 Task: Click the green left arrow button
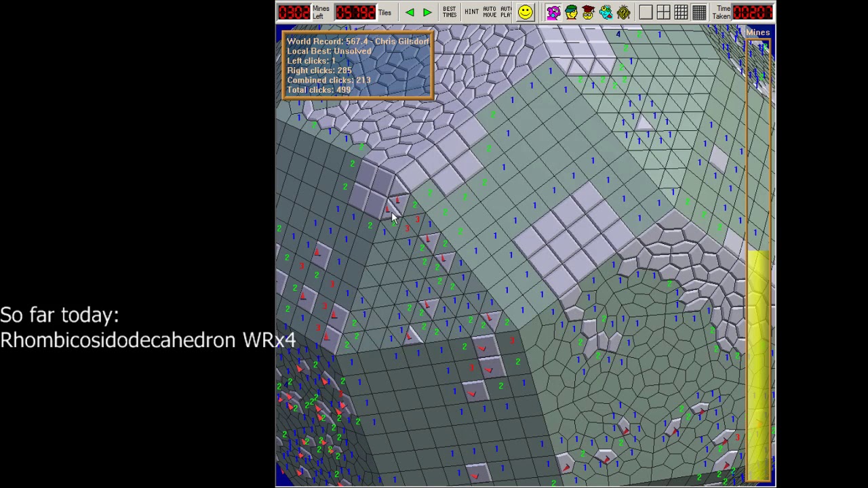(x=410, y=12)
